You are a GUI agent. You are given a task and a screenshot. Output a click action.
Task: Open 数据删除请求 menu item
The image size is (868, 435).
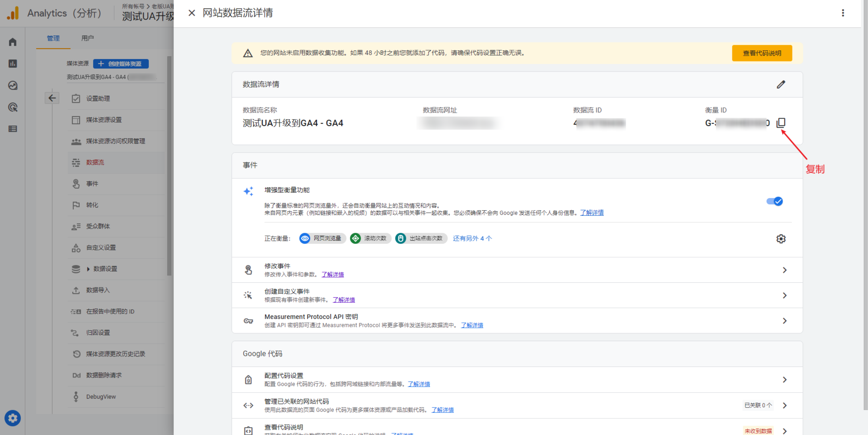[116, 375]
